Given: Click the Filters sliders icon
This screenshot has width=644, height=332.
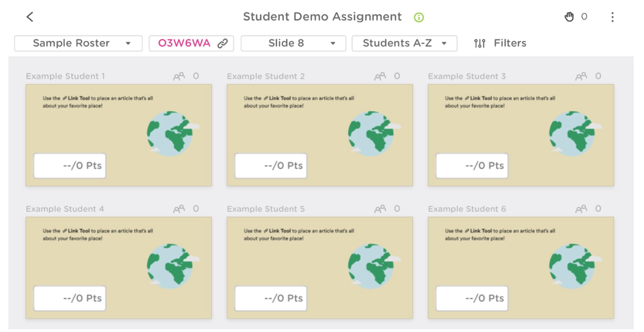Looking at the screenshot, I should (479, 43).
